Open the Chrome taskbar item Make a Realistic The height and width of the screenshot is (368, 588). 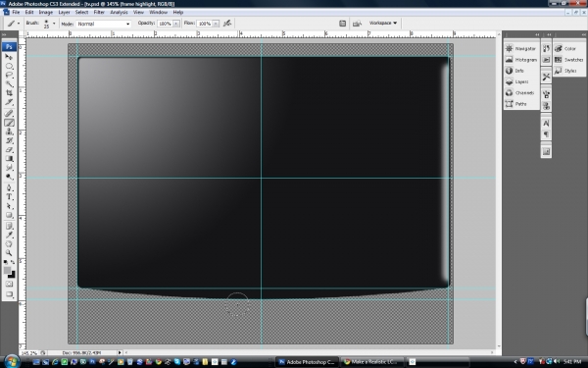[372, 362]
